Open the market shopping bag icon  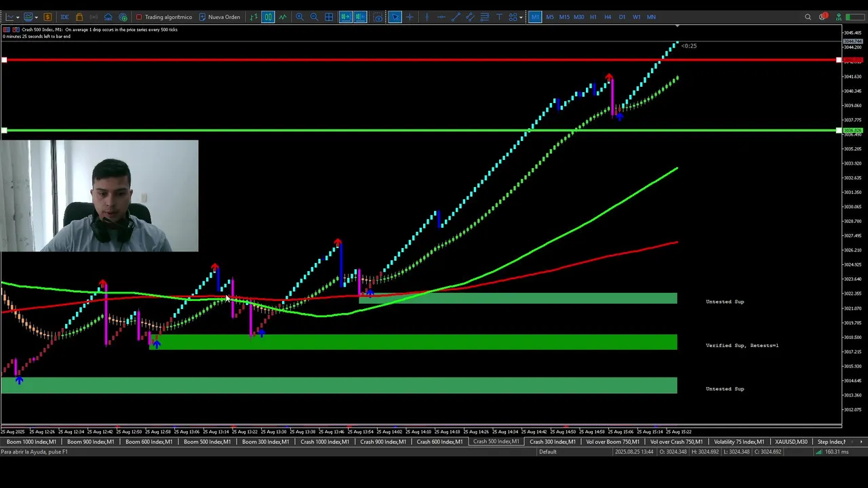(79, 17)
